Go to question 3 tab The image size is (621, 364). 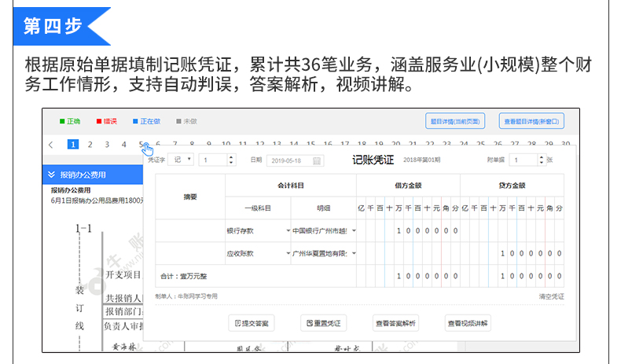[x=107, y=145]
